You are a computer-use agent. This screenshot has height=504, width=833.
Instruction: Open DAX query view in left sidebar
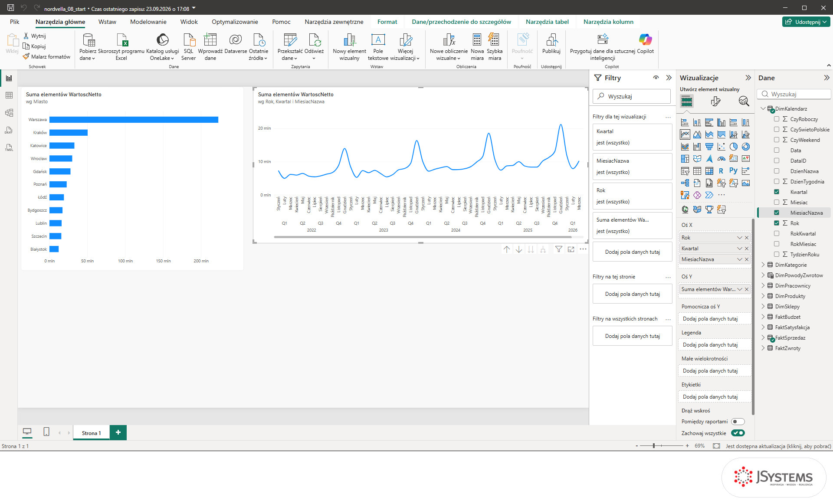9,130
